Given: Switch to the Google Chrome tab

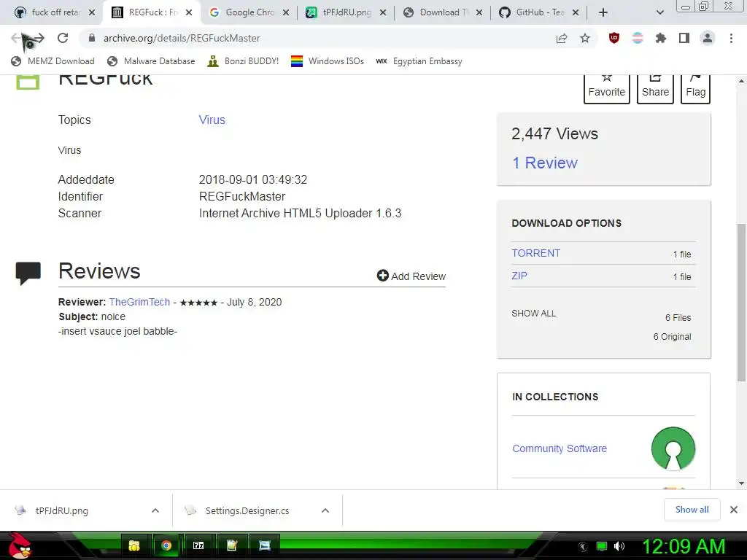Looking at the screenshot, I should 249,12.
